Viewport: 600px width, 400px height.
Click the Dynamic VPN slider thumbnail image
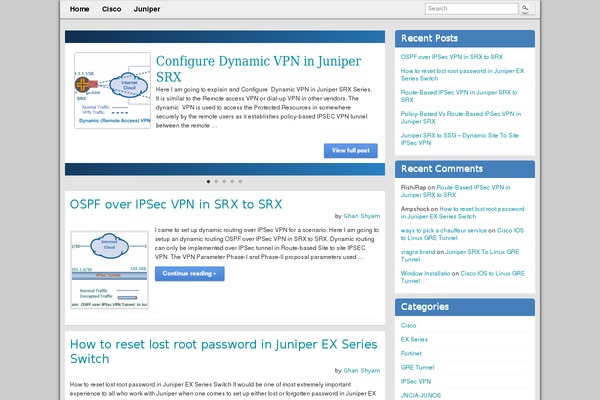pos(112,90)
